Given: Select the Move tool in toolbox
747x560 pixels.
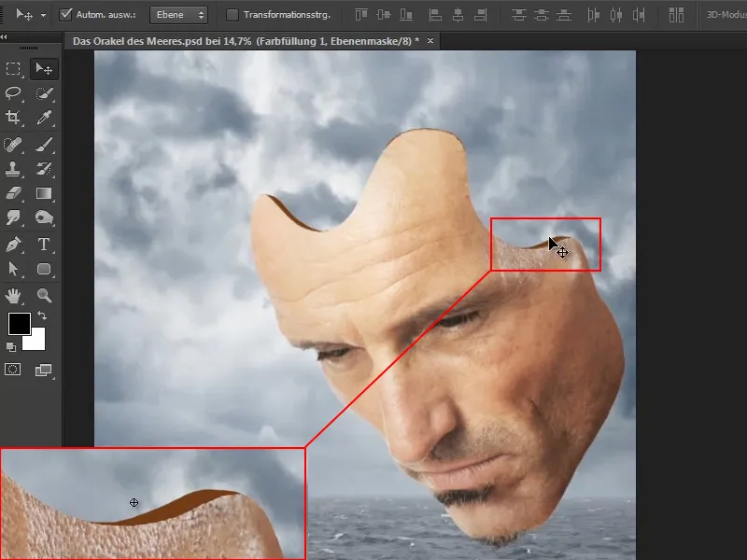Looking at the screenshot, I should 44,69.
